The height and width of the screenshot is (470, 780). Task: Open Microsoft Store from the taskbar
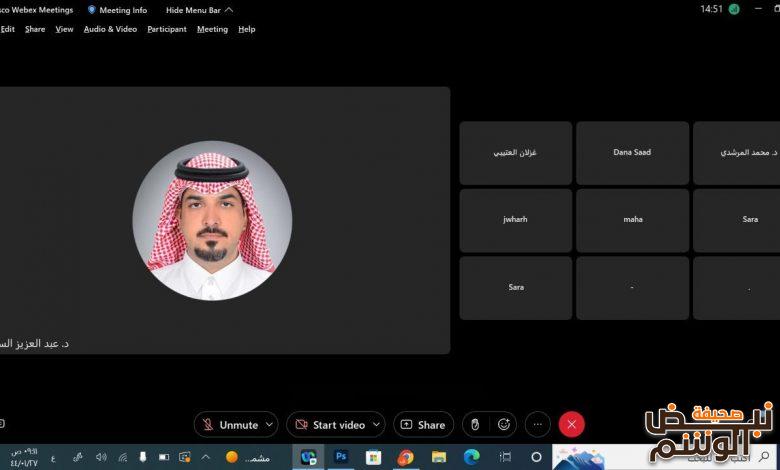pyautogui.click(x=373, y=457)
